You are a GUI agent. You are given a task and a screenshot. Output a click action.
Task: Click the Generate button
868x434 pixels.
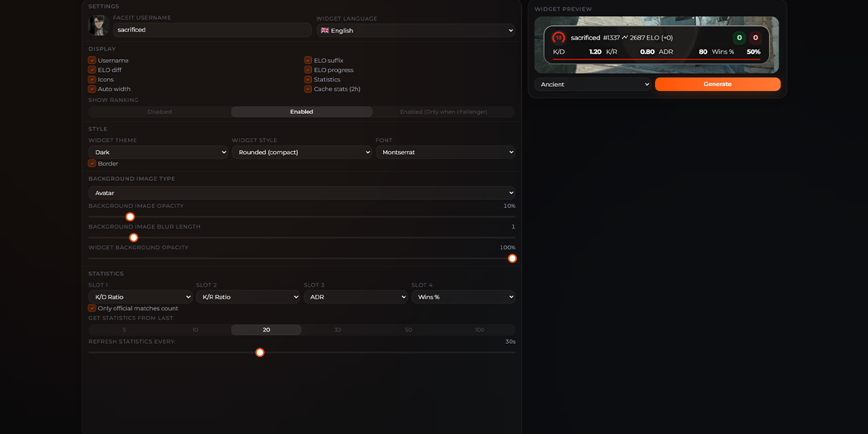(x=717, y=84)
